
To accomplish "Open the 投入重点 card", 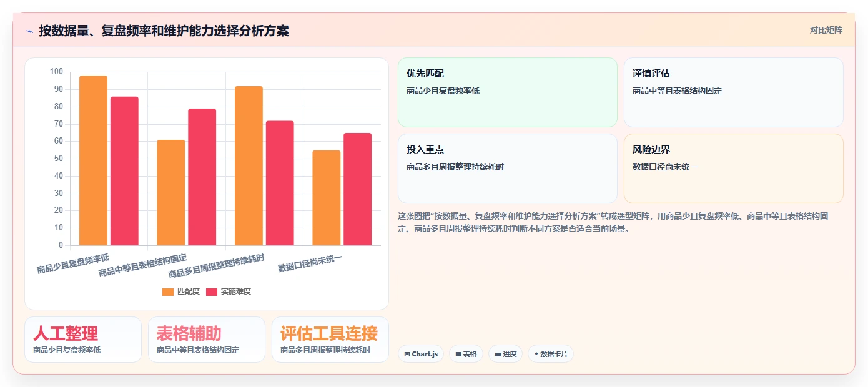I will click(508, 169).
